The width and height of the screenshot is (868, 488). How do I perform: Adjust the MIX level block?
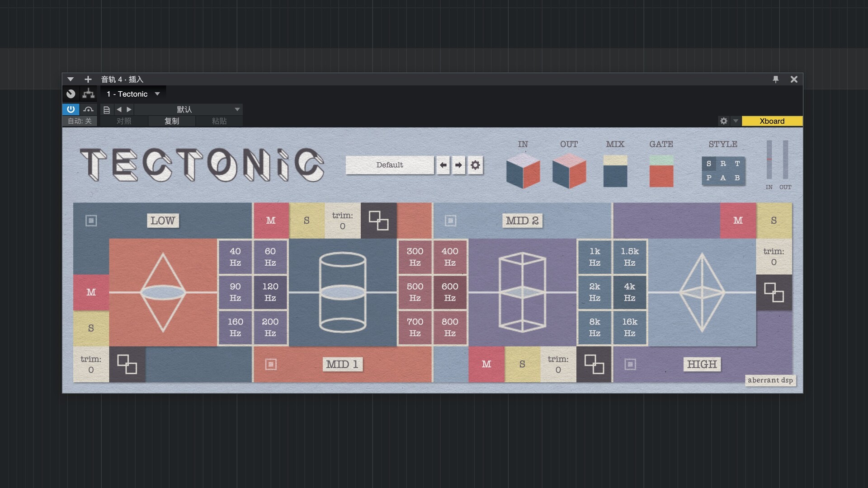(615, 171)
